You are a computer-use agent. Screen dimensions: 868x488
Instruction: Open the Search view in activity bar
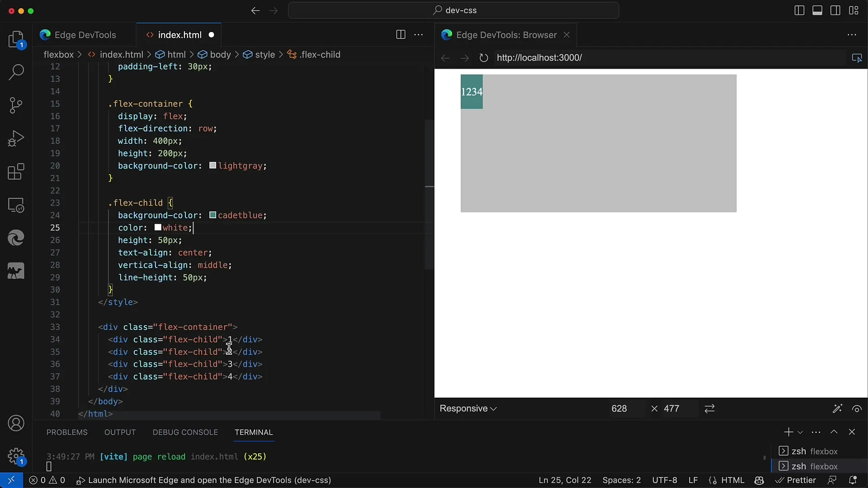pos(16,72)
